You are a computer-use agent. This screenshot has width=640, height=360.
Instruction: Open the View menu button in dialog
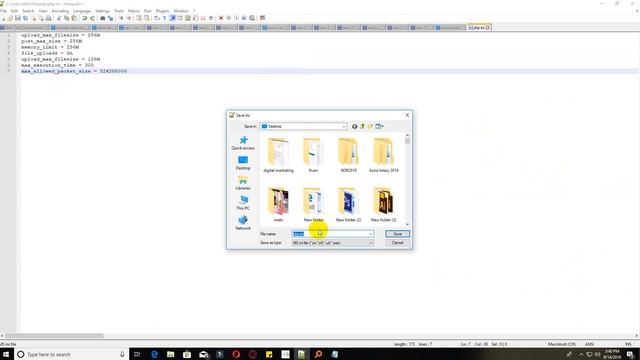379,127
